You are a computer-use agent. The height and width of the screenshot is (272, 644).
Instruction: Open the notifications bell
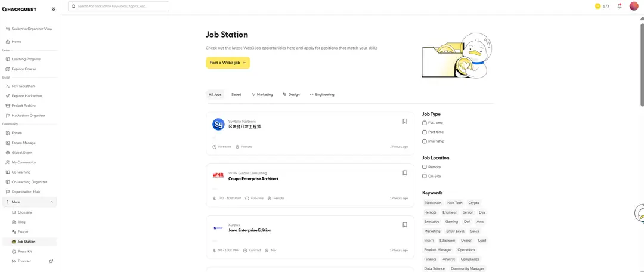[619, 6]
